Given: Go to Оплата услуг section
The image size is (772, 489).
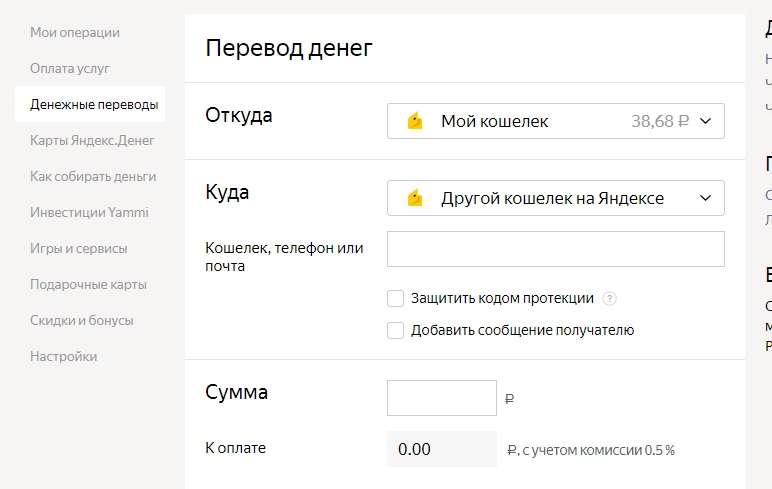Looking at the screenshot, I should (x=70, y=68).
